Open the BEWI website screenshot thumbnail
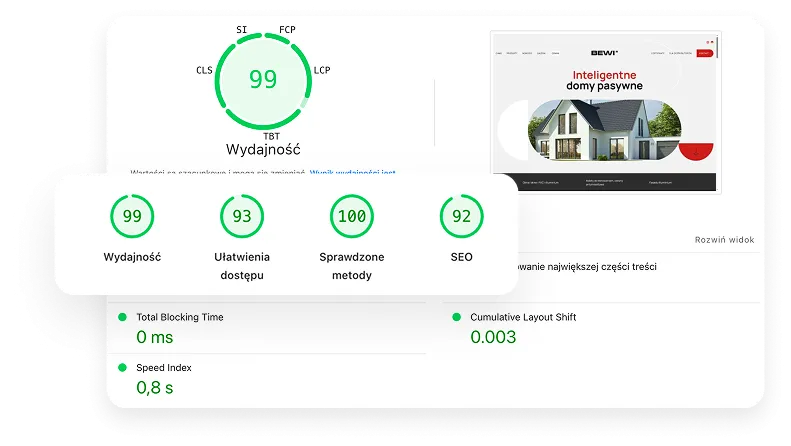The width and height of the screenshot is (791, 446). coord(606,112)
